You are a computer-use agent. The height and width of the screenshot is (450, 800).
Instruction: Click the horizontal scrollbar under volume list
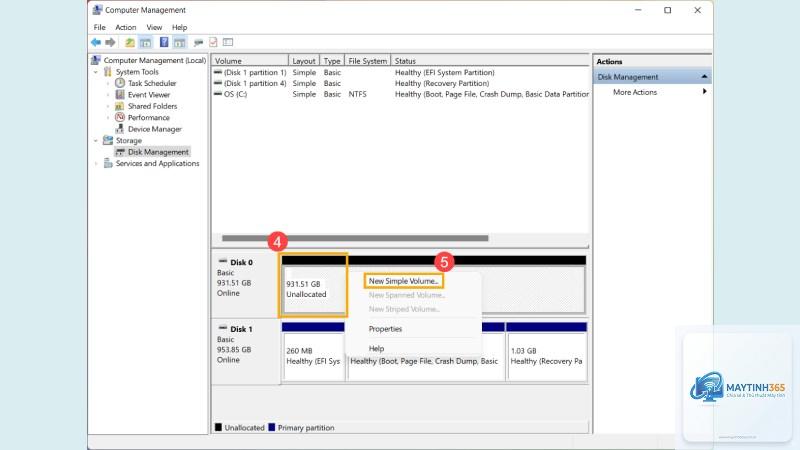point(355,238)
